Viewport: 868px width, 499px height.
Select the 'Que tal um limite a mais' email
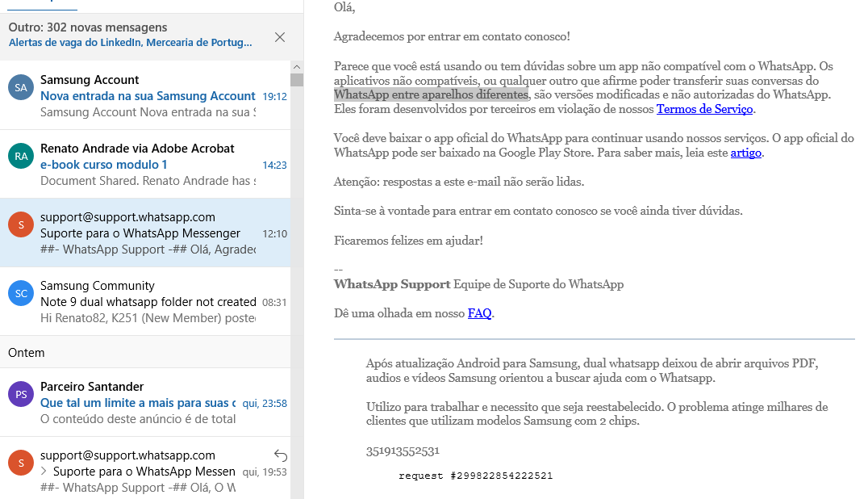coord(137,402)
